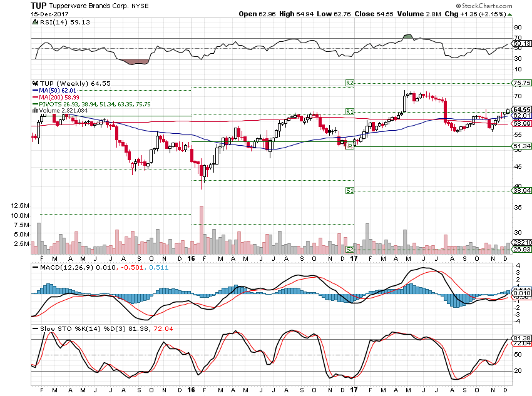Click the 26.93 pivot price tag

click(522, 249)
